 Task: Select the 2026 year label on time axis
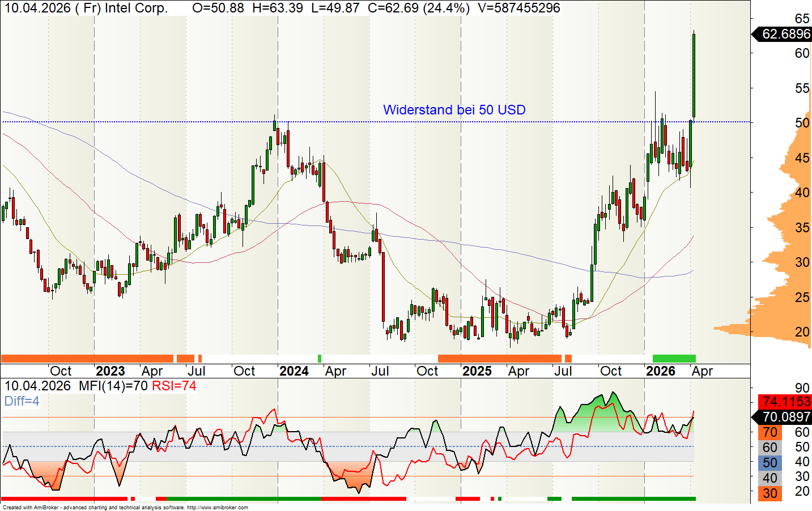(x=660, y=371)
